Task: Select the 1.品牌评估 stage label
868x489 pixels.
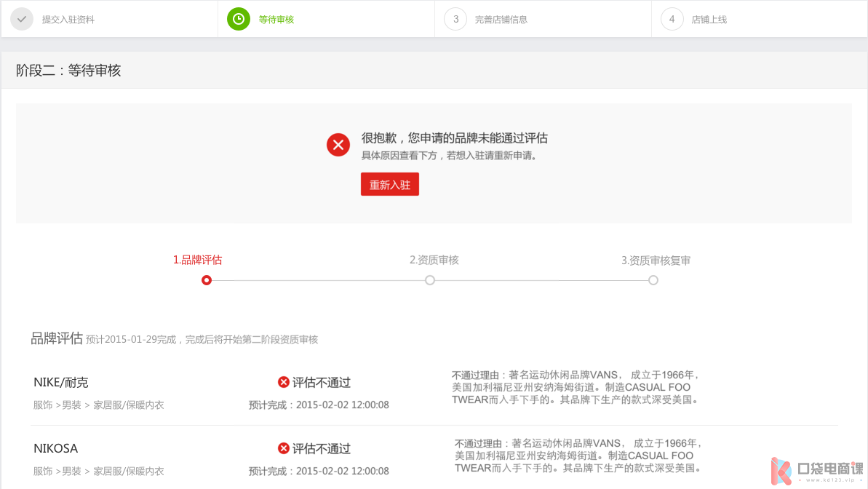Action: pyautogui.click(x=197, y=260)
